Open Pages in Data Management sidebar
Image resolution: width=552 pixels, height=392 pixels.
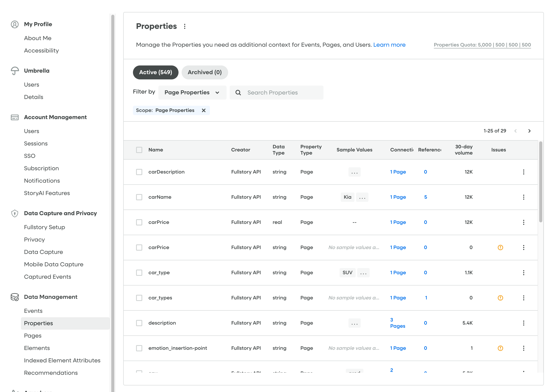(x=33, y=336)
